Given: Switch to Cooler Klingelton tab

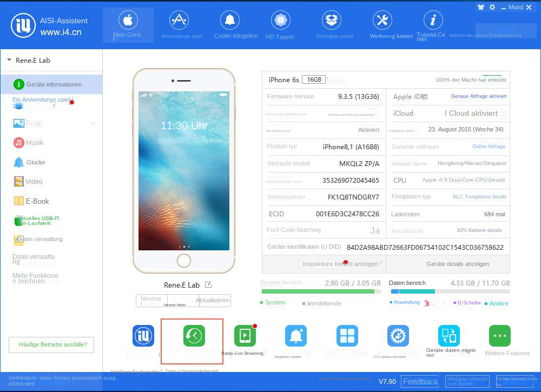Looking at the screenshot, I should [230, 25].
